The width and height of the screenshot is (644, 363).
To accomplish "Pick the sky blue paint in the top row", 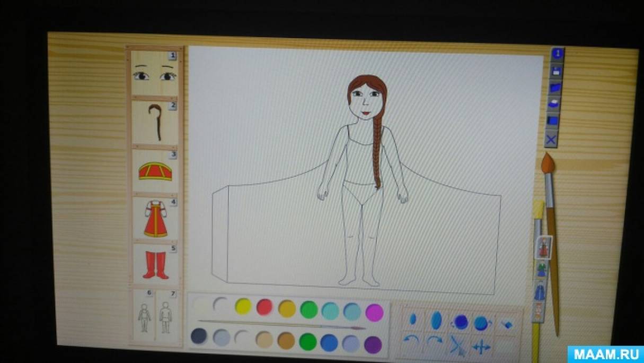I will click(352, 311).
